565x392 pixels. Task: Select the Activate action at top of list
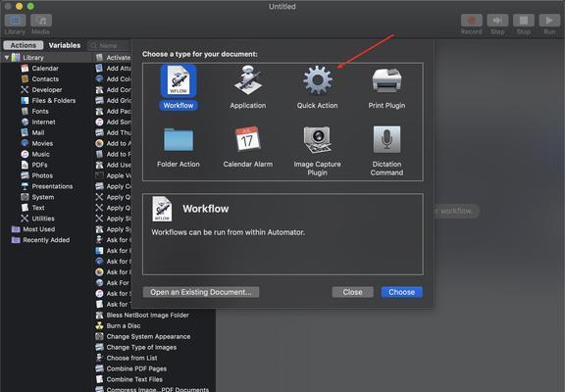coord(118,58)
